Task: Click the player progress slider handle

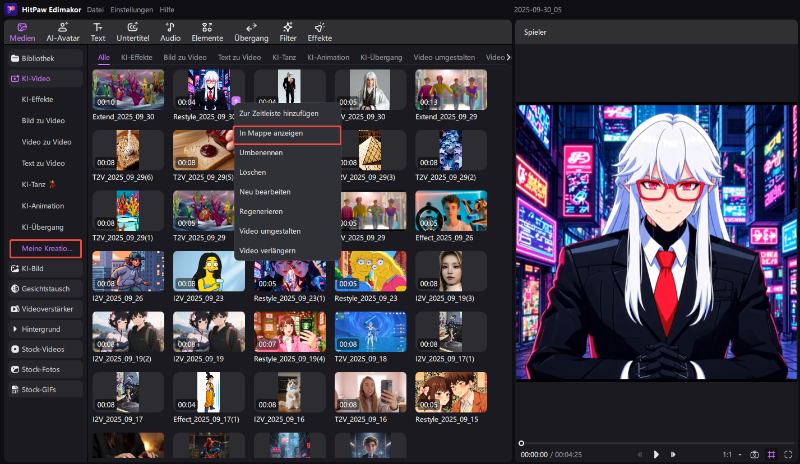Action: pyautogui.click(x=521, y=443)
